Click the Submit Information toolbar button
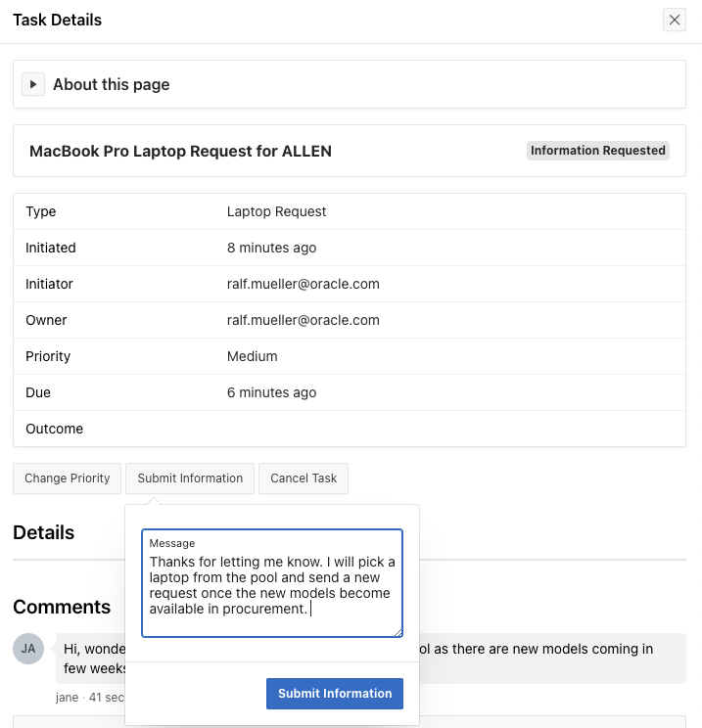Image resolution: width=702 pixels, height=728 pixels. pyautogui.click(x=190, y=478)
